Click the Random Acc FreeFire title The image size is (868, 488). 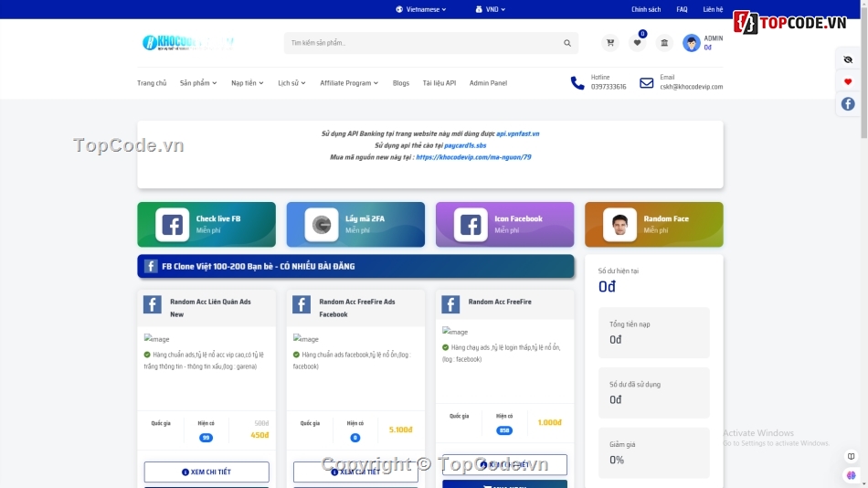point(500,302)
